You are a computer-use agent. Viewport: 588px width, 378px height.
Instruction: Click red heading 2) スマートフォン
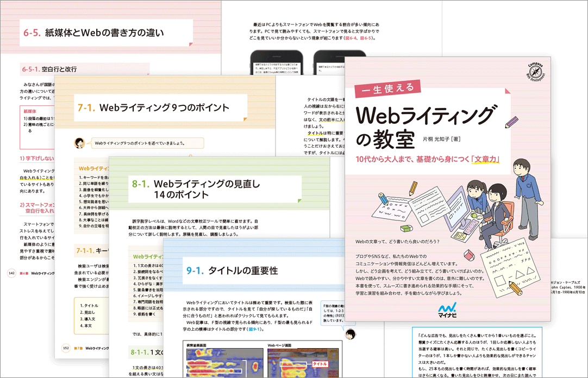pos(37,208)
